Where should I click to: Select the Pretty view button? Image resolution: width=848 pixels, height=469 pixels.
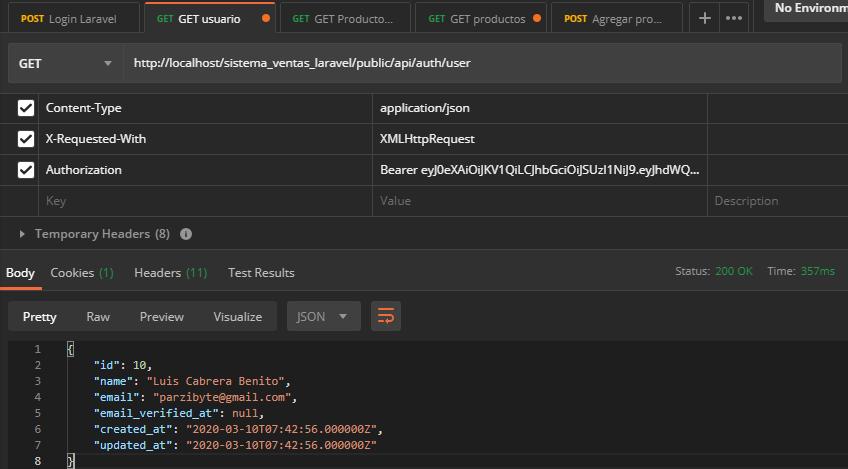39,316
